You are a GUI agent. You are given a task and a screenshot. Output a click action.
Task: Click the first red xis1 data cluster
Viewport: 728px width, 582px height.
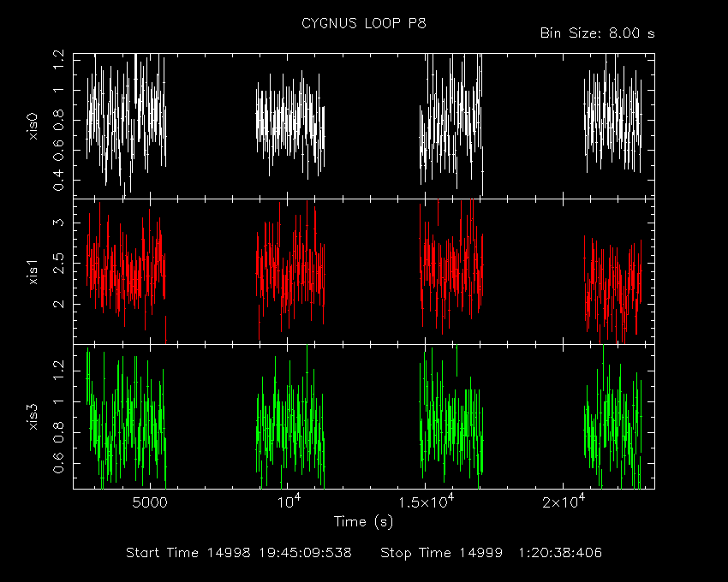(x=126, y=272)
